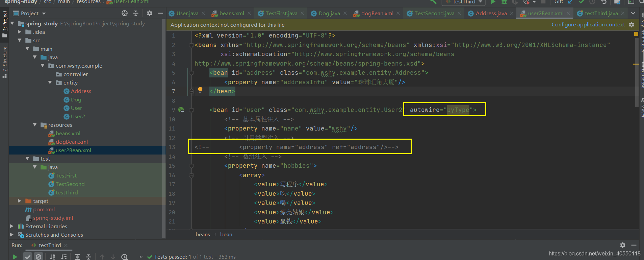Viewport: 644px width, 260px height.
Task: Toggle Sort Alphabetically in Run panel
Action: [x=52, y=257]
